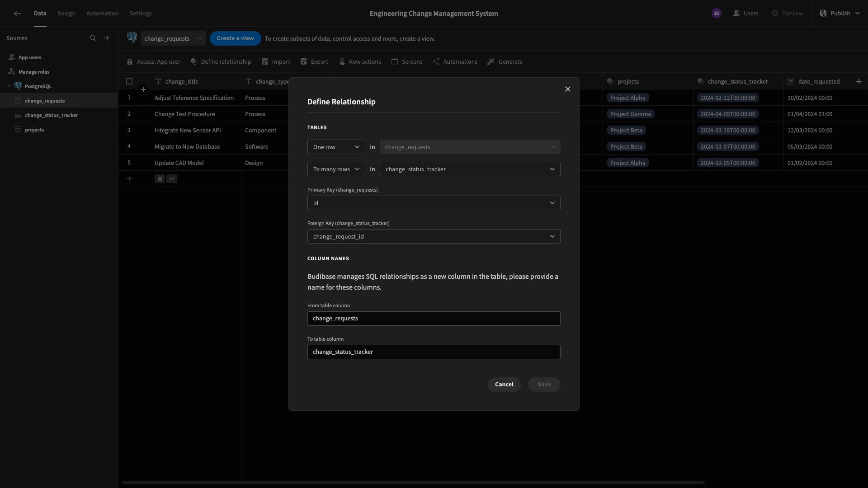Open Manage roles in Sources
Image resolution: width=868 pixels, height=488 pixels.
[x=59, y=72]
